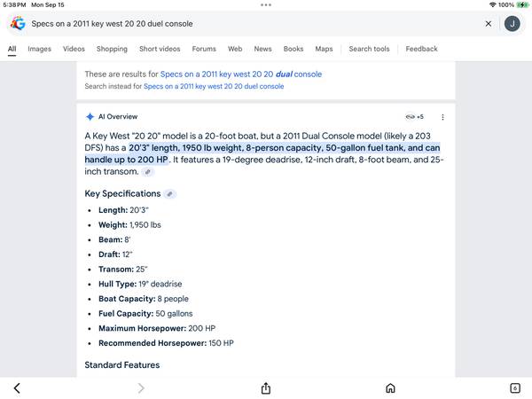The height and width of the screenshot is (399, 532).
Task: Switch to the Images tab
Action: point(39,49)
